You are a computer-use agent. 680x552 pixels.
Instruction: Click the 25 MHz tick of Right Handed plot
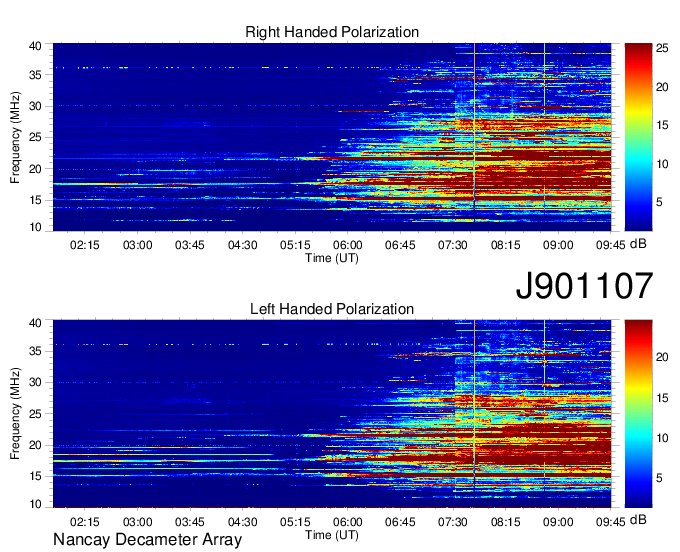(36, 137)
